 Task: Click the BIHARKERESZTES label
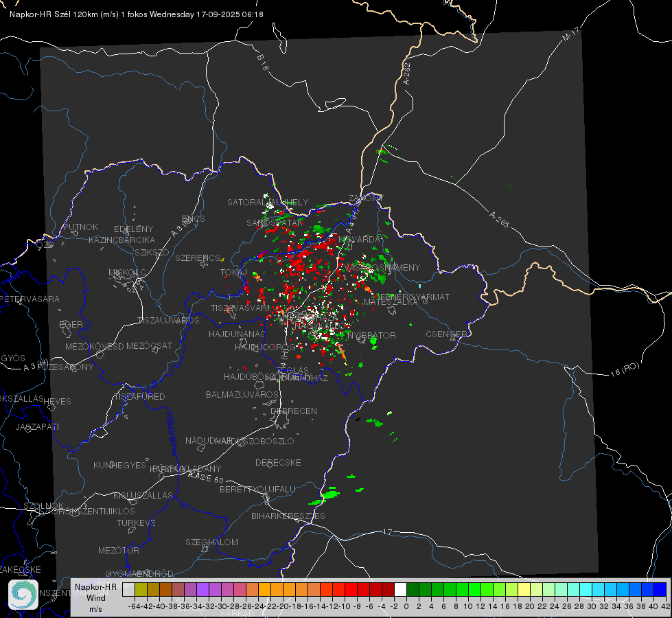click(x=288, y=516)
